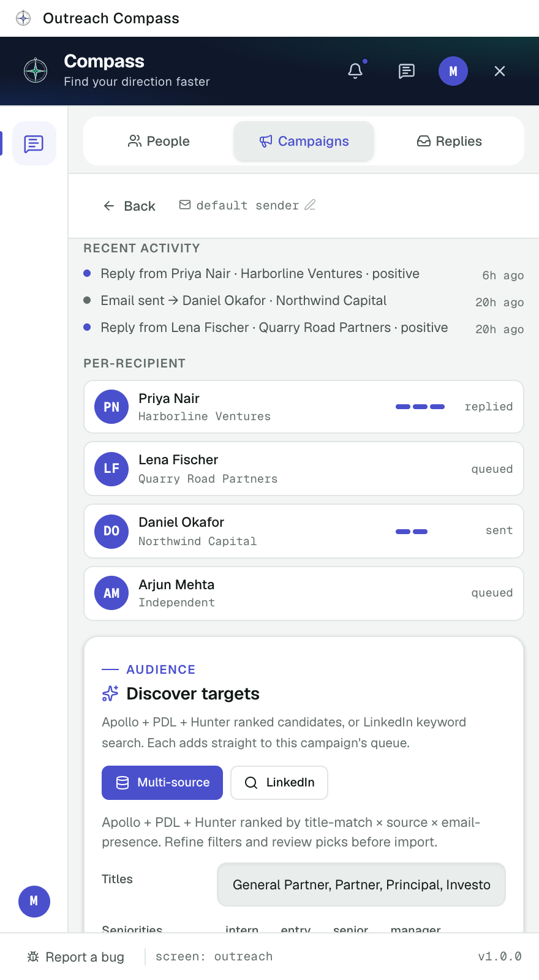Click the Report a bug link
Viewport: 539px width, 980px height.
(x=76, y=957)
